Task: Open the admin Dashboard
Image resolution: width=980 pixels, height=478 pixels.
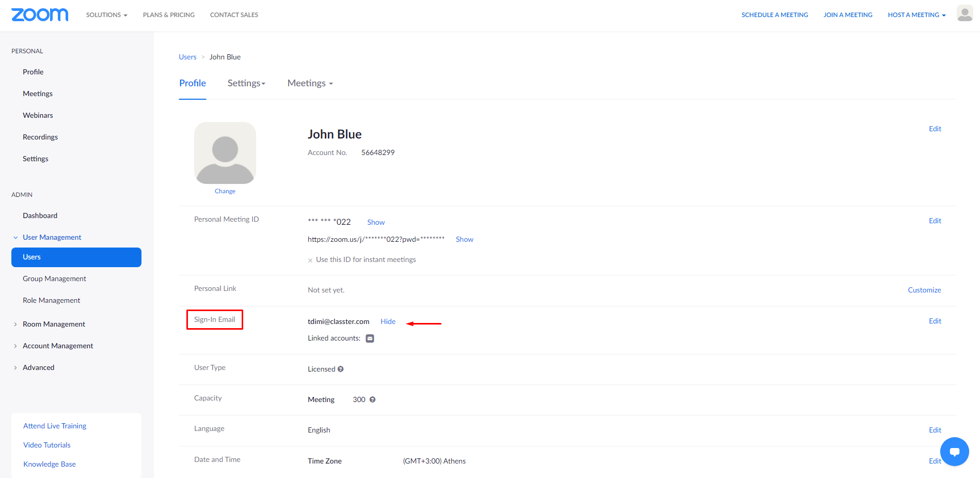Action: click(x=40, y=215)
